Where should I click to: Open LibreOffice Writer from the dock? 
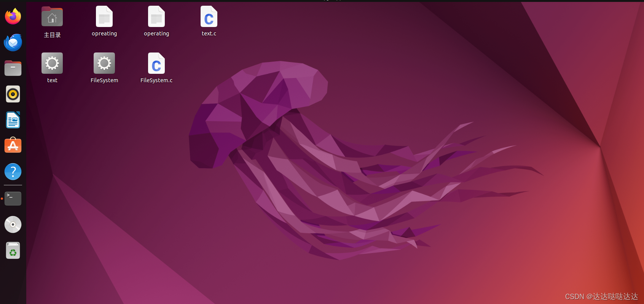tap(13, 120)
